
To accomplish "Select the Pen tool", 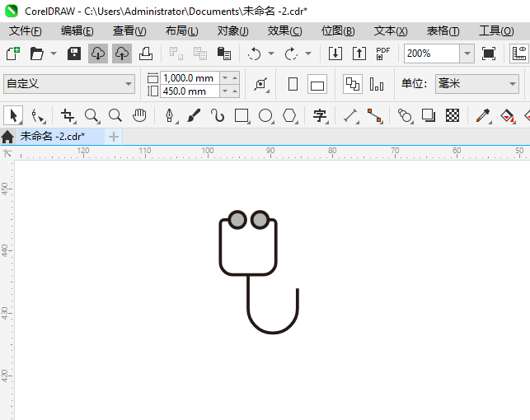I will [170, 115].
